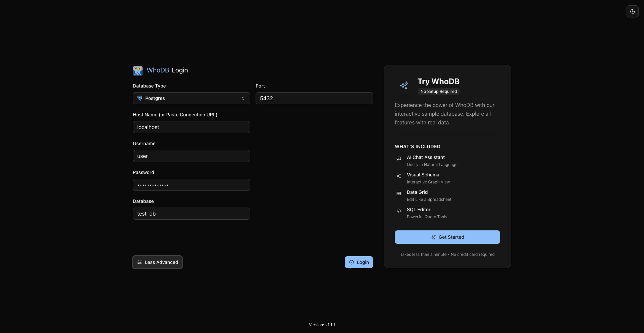Click the Database Type label

coord(149,86)
